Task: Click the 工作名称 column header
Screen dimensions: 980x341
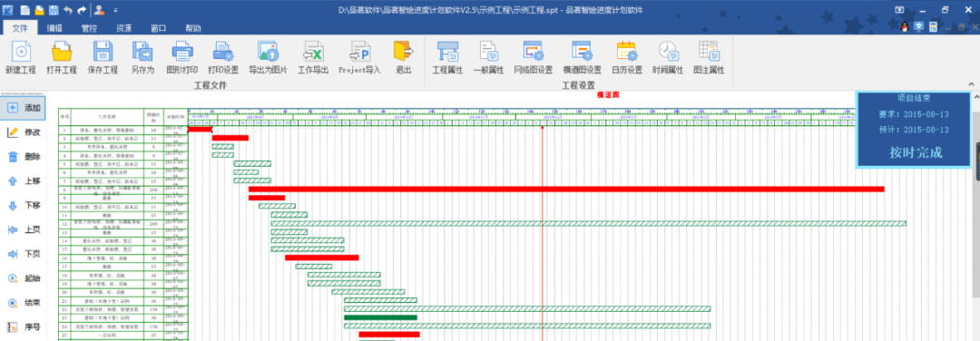Action: coord(107,116)
